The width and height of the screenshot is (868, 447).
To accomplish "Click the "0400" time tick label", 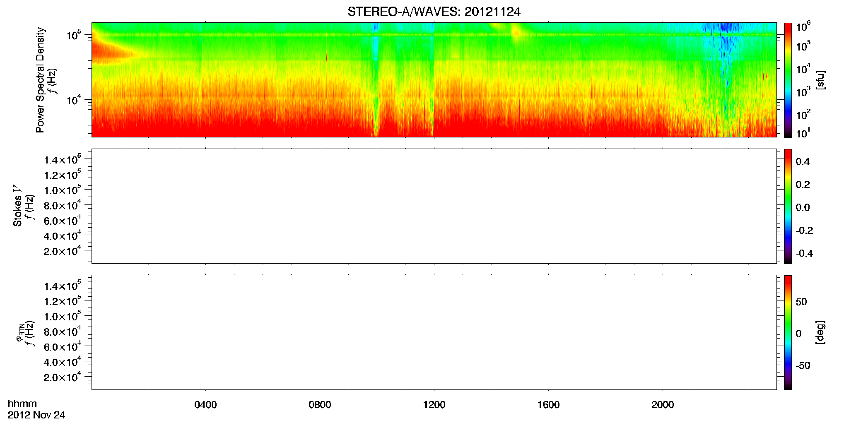I will [x=205, y=405].
